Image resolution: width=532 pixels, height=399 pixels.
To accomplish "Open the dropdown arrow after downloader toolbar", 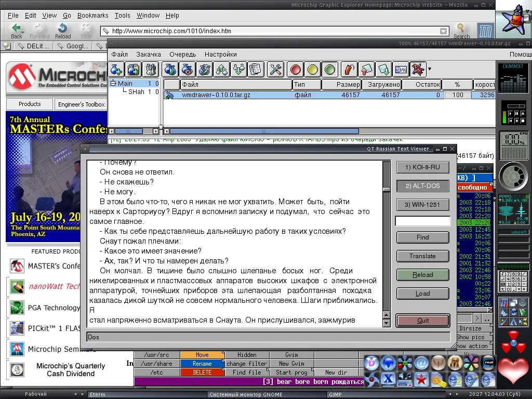I will [430, 69].
